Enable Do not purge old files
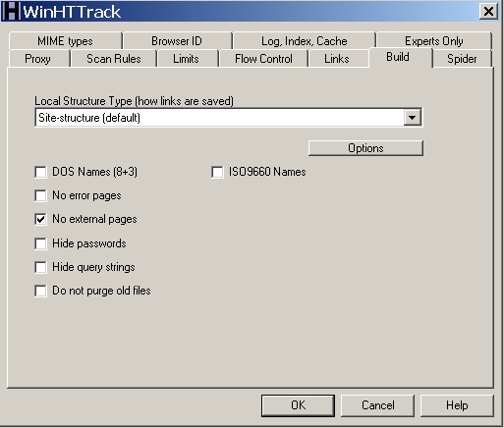 point(40,291)
